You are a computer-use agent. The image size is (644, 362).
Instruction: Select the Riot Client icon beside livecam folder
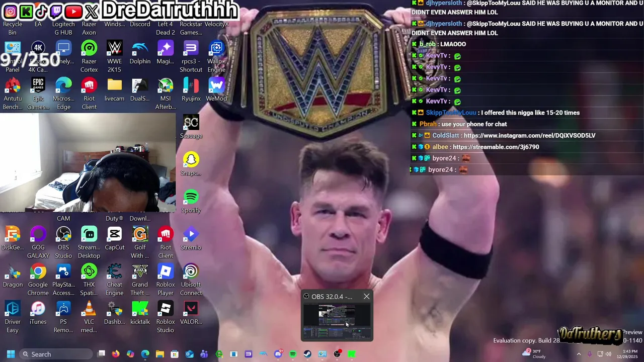(x=89, y=94)
